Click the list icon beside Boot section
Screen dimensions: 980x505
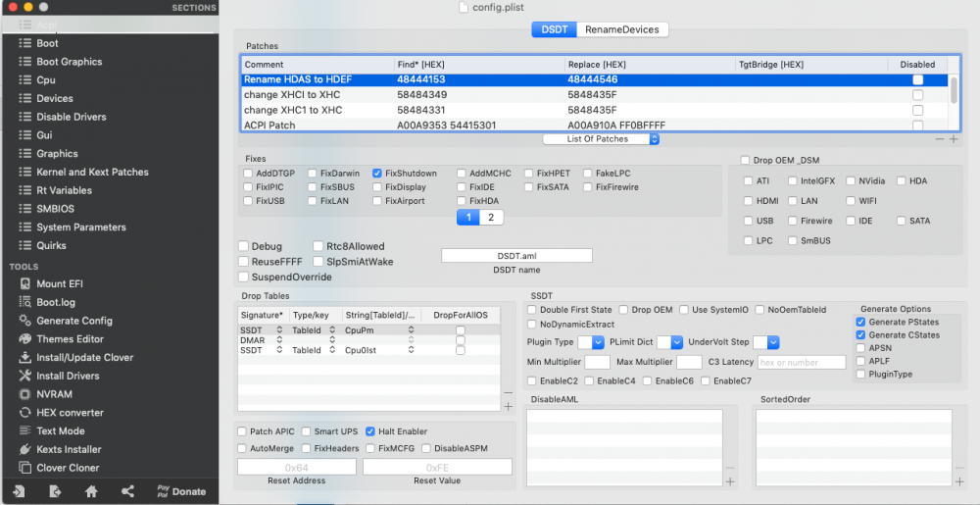pos(25,43)
